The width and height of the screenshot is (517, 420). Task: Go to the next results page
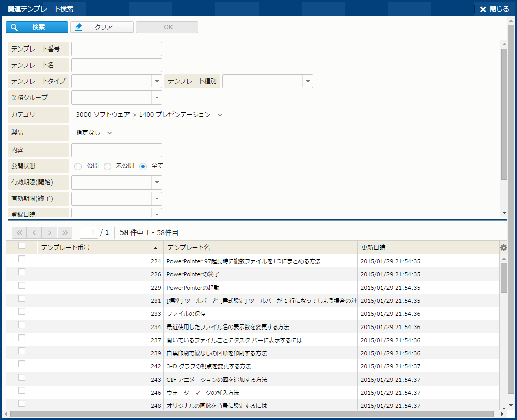point(49,232)
